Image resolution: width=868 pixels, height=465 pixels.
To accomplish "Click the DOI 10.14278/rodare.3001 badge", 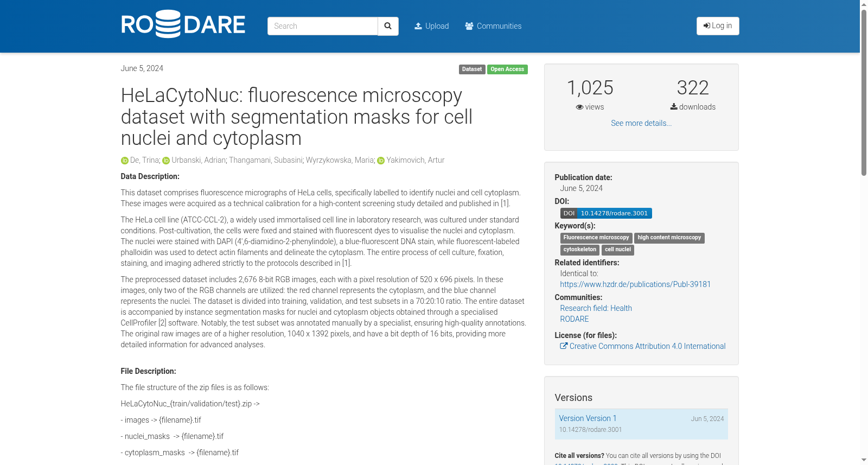I will tap(606, 213).
